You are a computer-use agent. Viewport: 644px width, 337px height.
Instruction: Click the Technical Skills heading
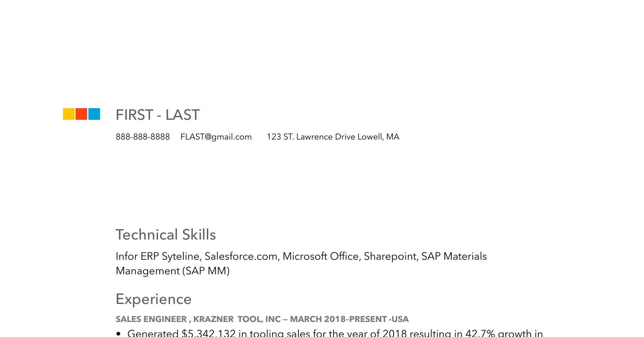166,235
